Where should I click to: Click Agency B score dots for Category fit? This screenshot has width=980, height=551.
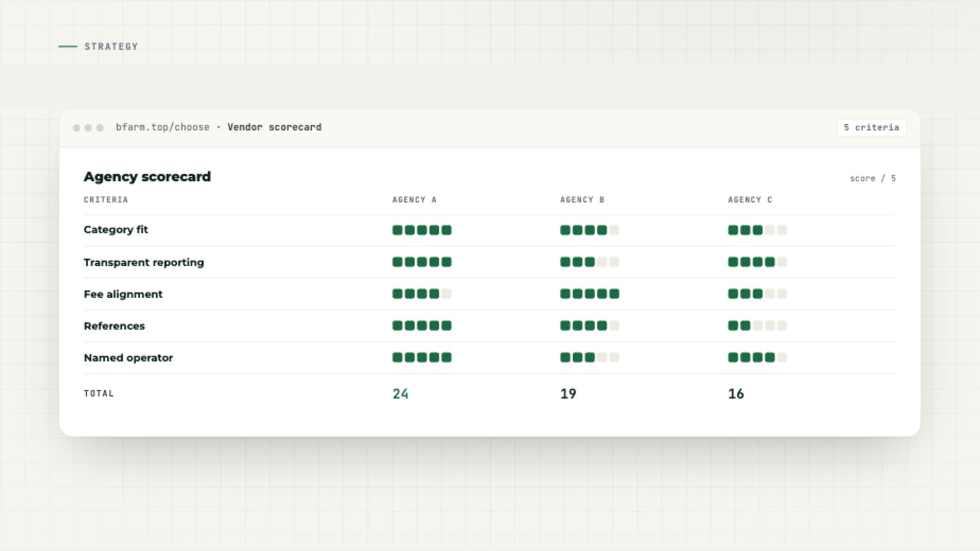(590, 230)
